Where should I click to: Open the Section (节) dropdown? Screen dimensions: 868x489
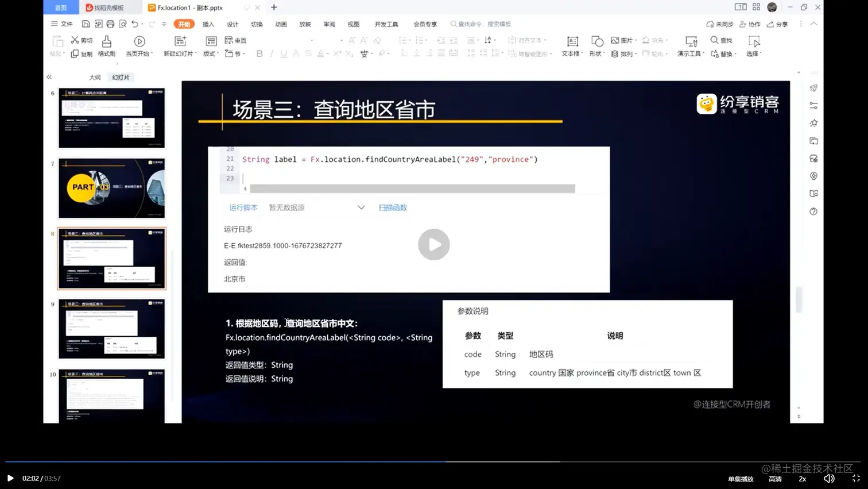point(235,53)
